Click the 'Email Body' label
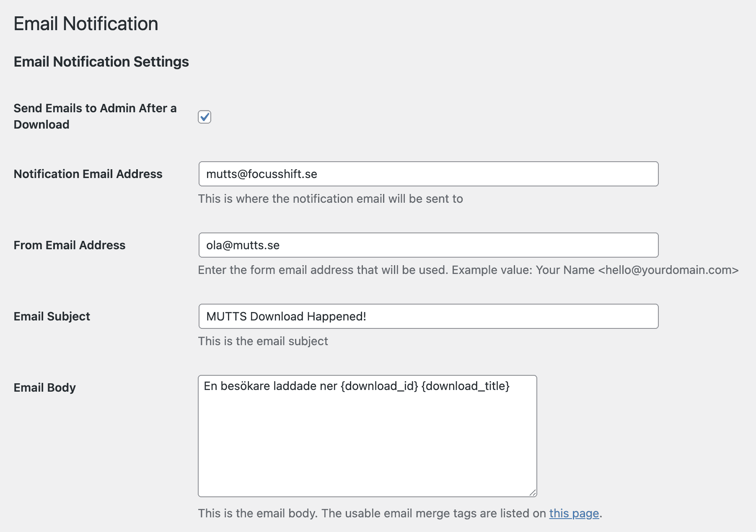Screen dimensions: 756x532 point(45,387)
